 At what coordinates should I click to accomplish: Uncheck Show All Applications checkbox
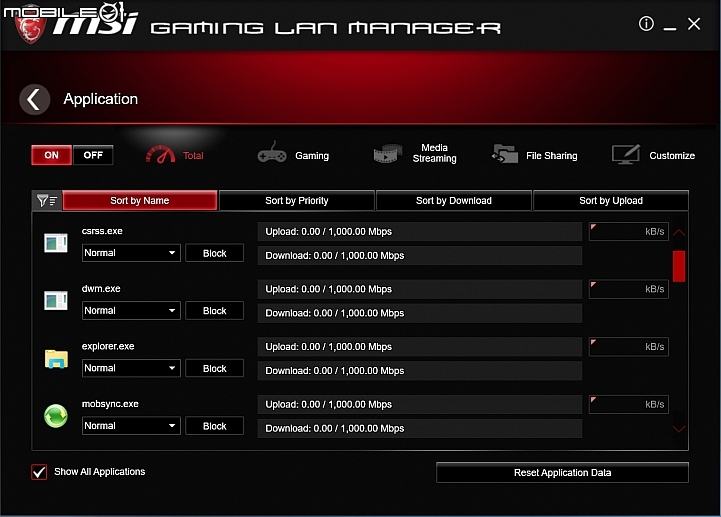coord(39,472)
